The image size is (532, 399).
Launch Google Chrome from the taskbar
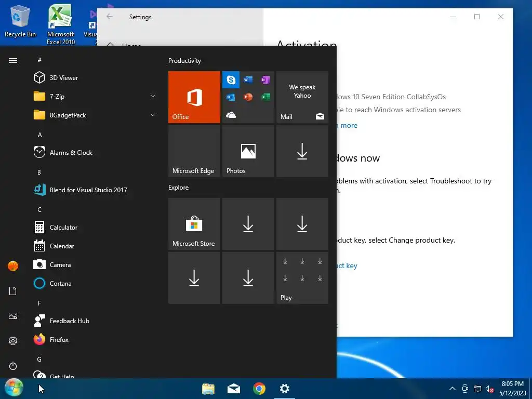point(259,389)
